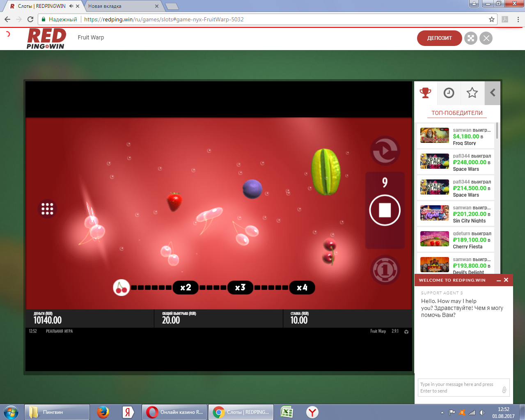Open Chrome menu three dots
The width and height of the screenshot is (525, 420).
pos(518,19)
